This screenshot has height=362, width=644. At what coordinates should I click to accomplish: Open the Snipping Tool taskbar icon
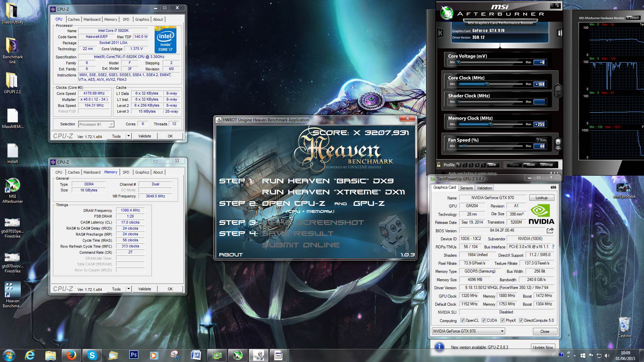175,355
